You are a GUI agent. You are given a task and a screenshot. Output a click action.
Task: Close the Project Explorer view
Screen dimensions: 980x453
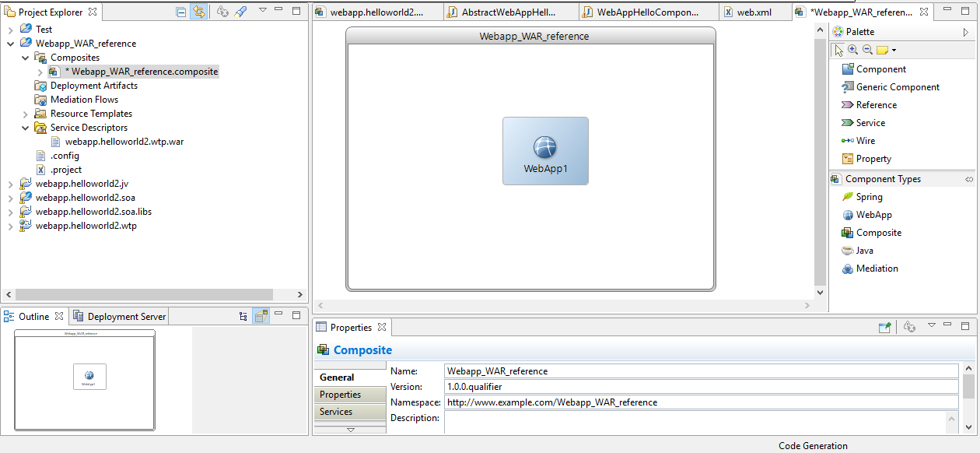click(93, 12)
